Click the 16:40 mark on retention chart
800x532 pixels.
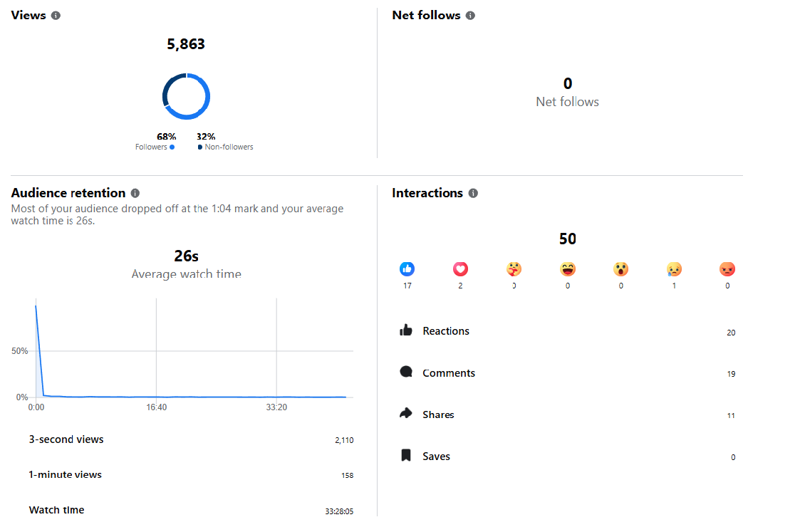click(x=156, y=407)
